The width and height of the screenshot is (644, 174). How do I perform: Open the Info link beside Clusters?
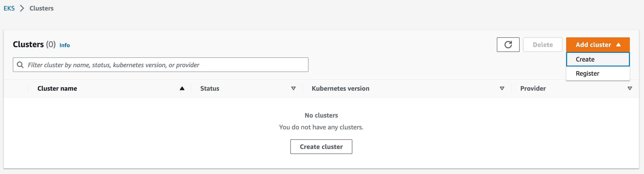tap(65, 45)
